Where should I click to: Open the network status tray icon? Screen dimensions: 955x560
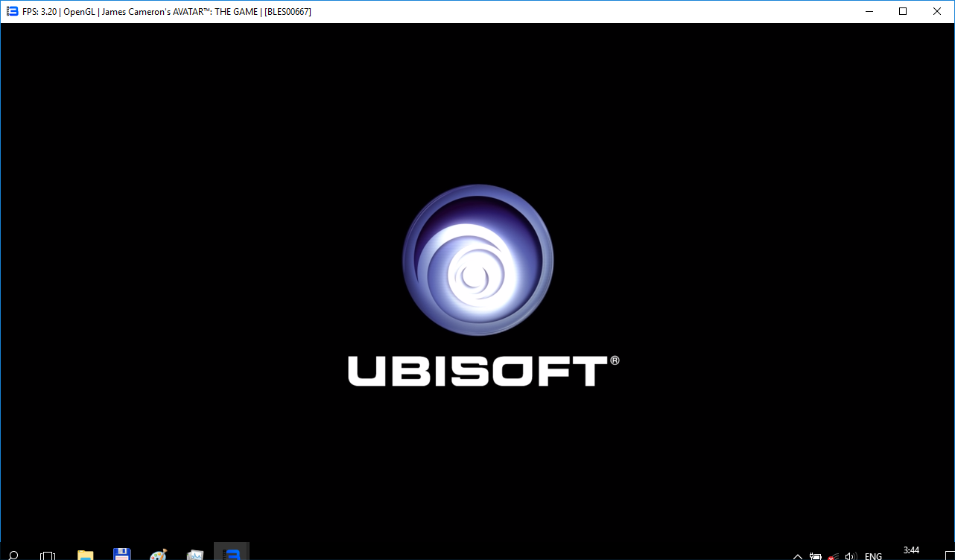pos(833,556)
